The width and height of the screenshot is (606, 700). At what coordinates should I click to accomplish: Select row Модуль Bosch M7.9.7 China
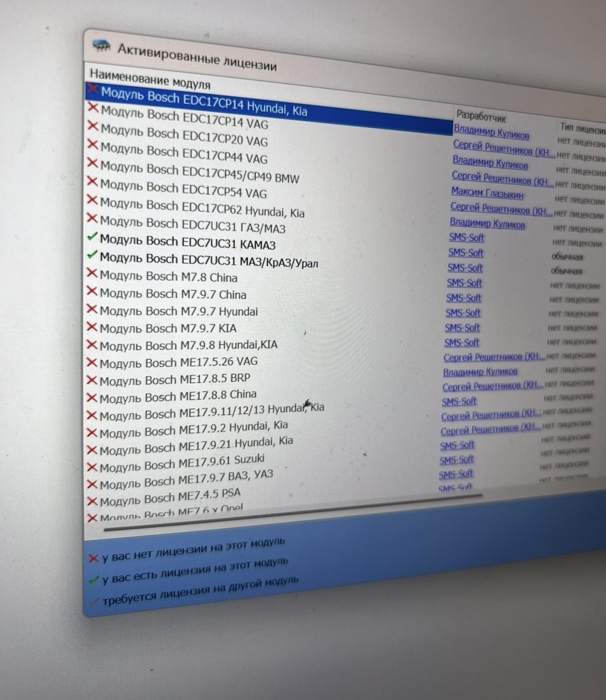[173, 293]
